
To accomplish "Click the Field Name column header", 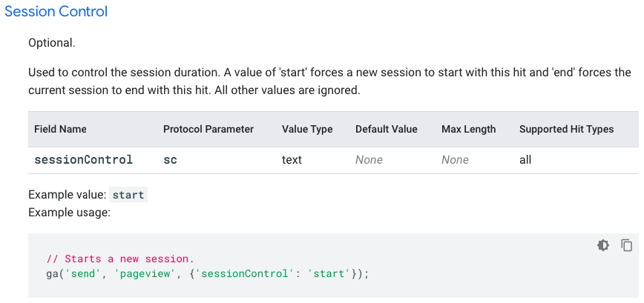I will tap(60, 129).
